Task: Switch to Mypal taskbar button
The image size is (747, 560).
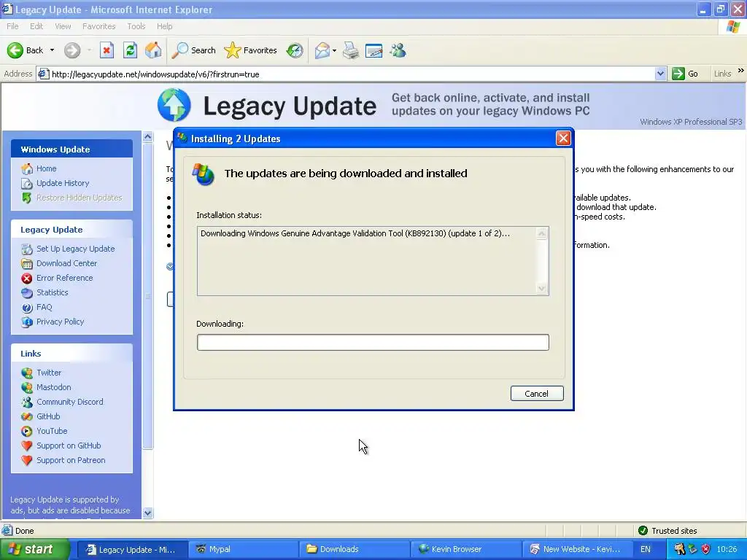Action: (243, 549)
